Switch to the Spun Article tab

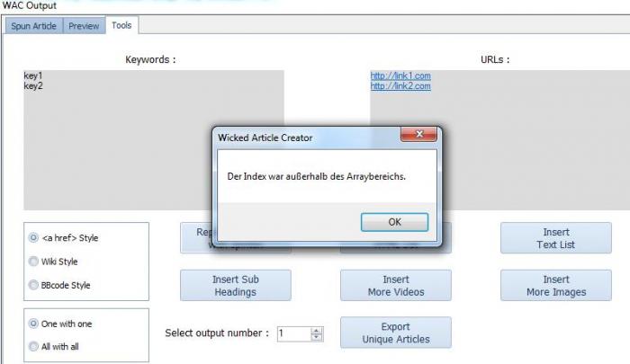[34, 26]
